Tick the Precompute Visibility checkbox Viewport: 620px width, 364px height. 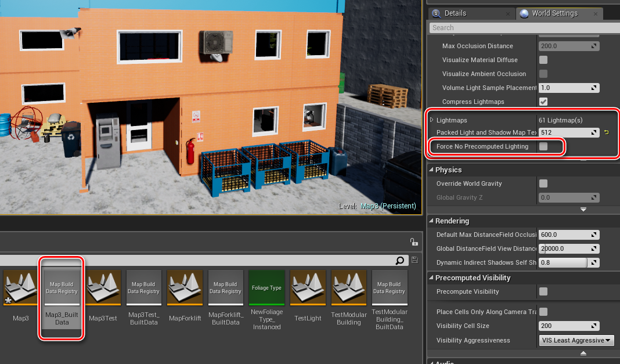pyautogui.click(x=543, y=291)
